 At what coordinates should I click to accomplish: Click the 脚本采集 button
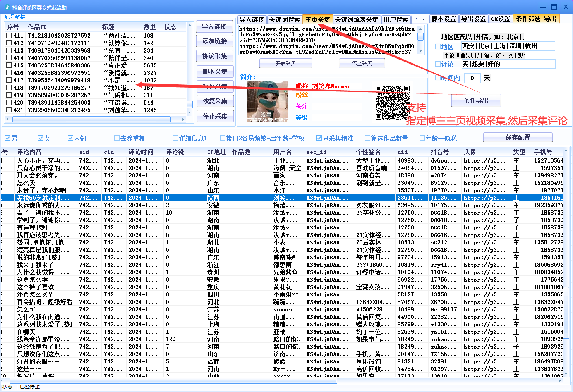(x=215, y=71)
